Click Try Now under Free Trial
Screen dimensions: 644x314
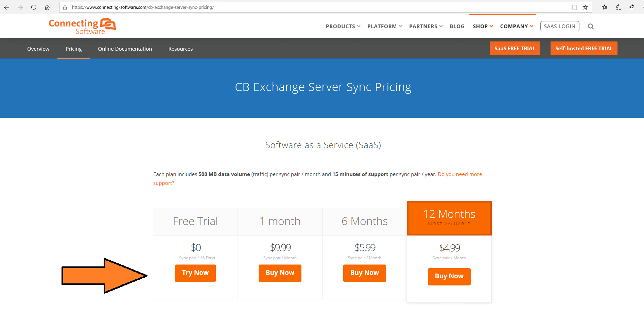tap(195, 273)
